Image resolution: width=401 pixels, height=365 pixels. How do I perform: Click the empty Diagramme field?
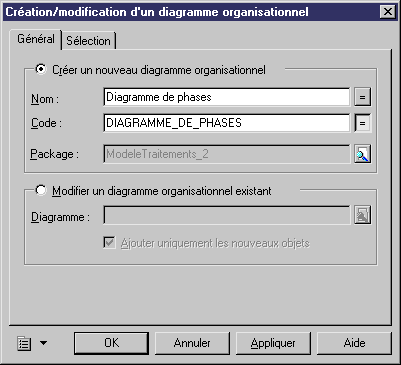[227, 215]
